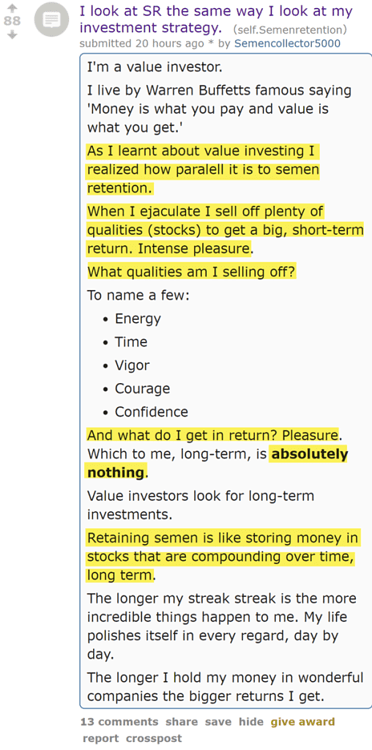Viewport: 372px width, 750px height.
Task: Click the share button under the post
Action: (181, 722)
